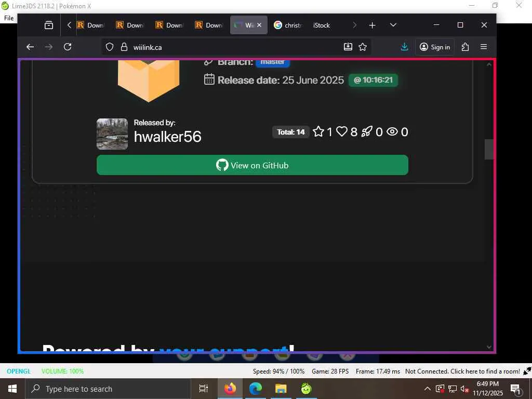532x399 pixels.
Task: Click the calendar icon beside Release date
Action: tap(209, 79)
